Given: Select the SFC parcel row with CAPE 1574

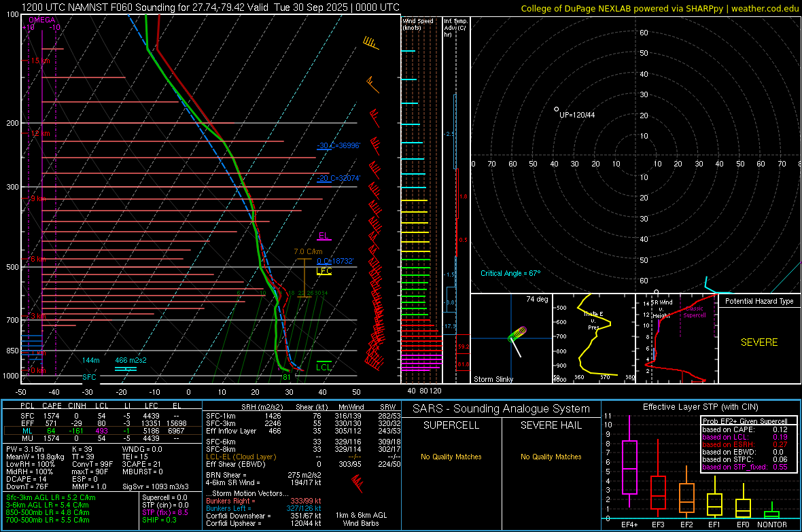Looking at the screenshot, I should (101, 416).
